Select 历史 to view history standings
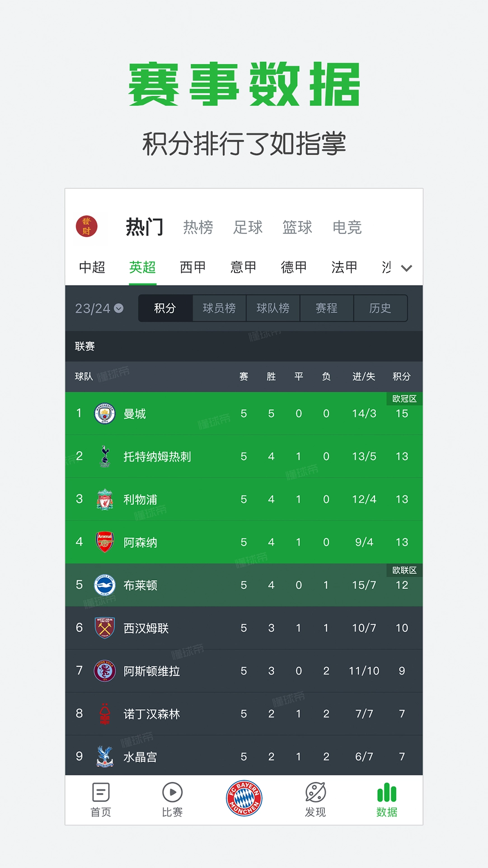488x868 pixels. coord(381,308)
